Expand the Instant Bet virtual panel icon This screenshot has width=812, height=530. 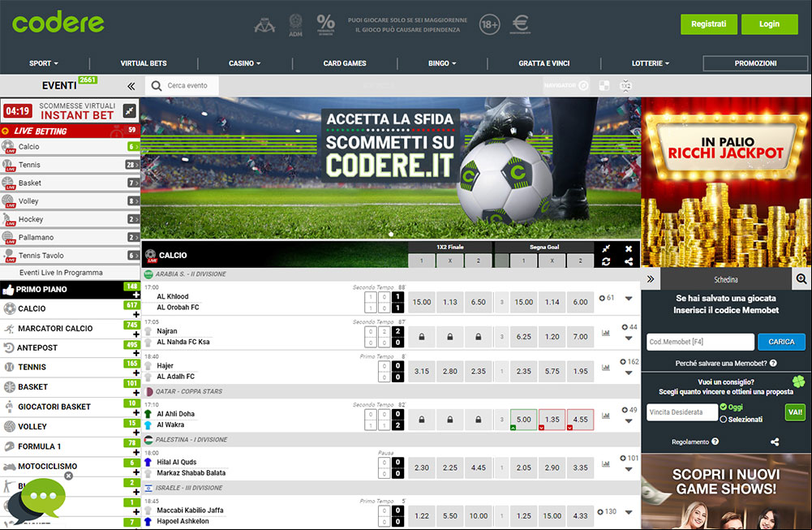130,110
